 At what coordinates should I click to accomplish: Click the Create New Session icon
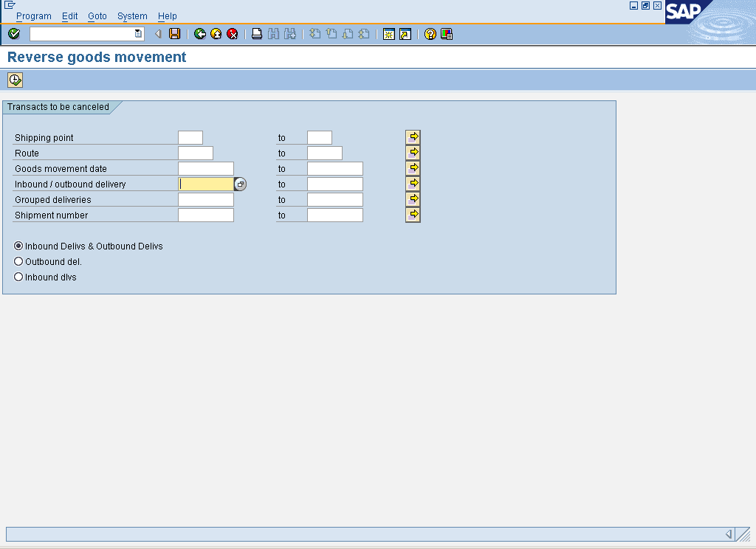pos(388,34)
